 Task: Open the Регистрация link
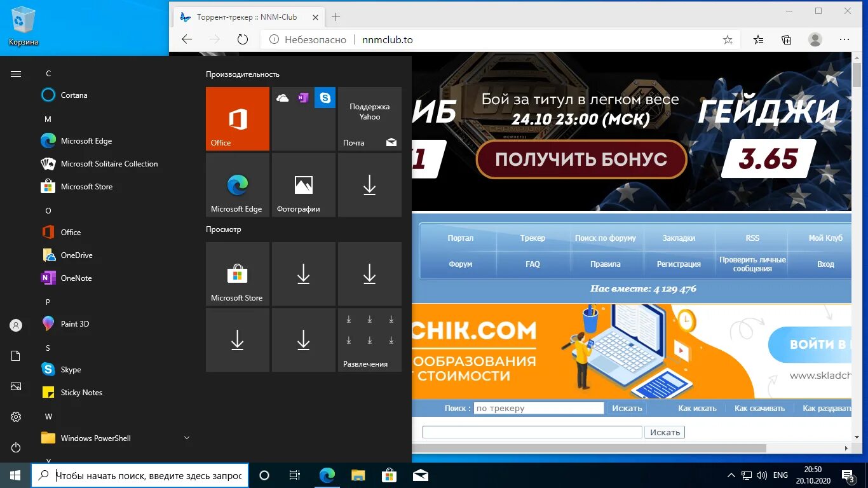pos(679,264)
